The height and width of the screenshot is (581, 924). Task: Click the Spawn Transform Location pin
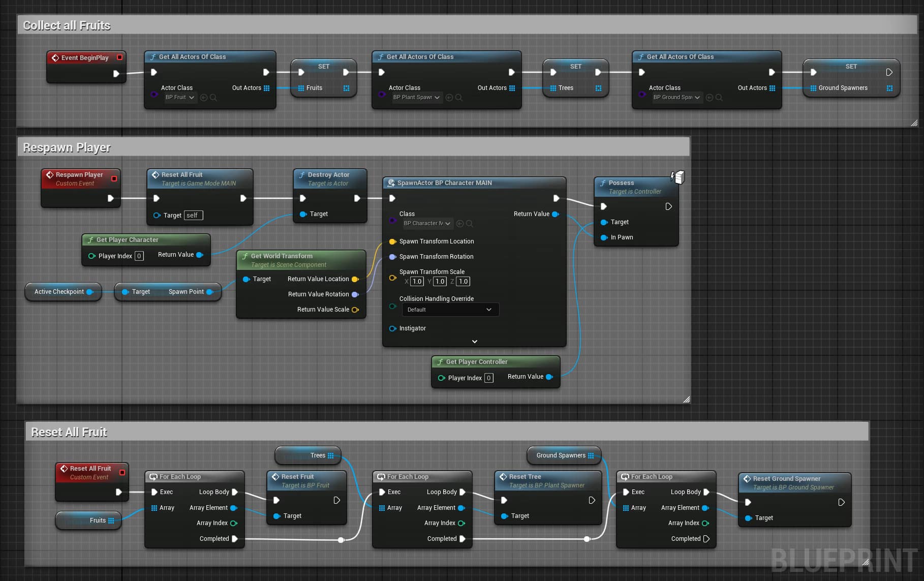[392, 241]
